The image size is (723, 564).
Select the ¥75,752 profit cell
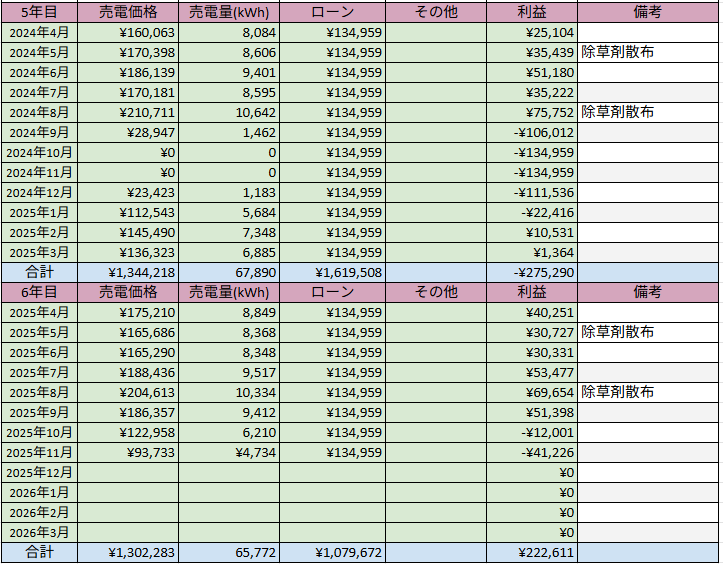(531, 112)
